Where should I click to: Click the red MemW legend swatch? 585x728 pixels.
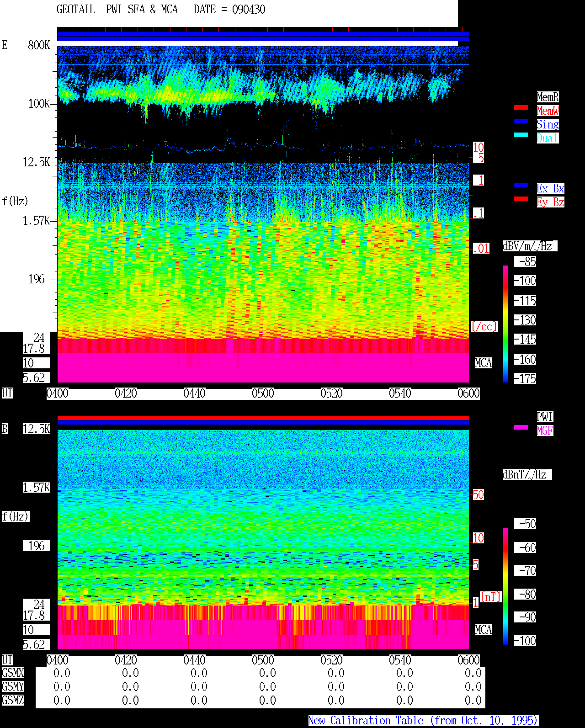521,107
